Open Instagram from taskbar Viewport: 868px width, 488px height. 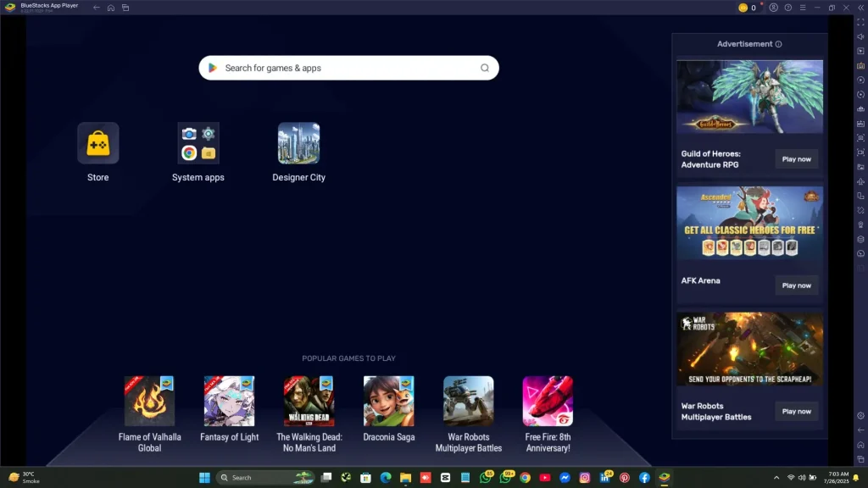tap(585, 478)
